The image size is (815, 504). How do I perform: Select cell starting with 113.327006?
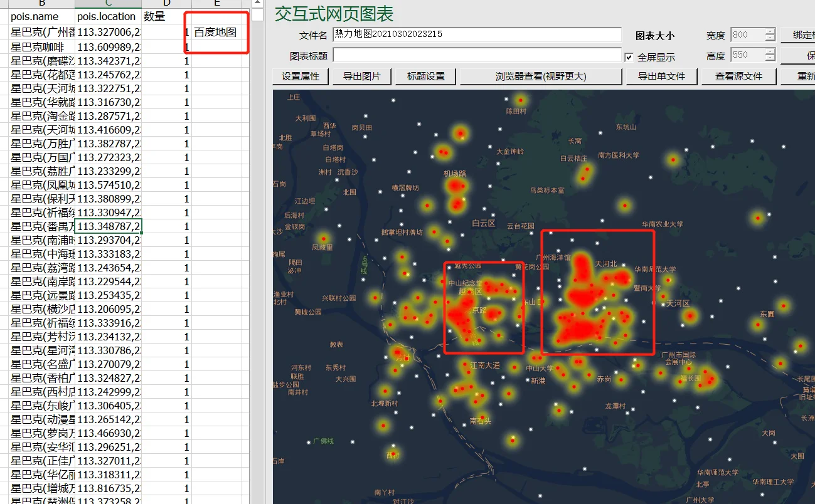108,32
